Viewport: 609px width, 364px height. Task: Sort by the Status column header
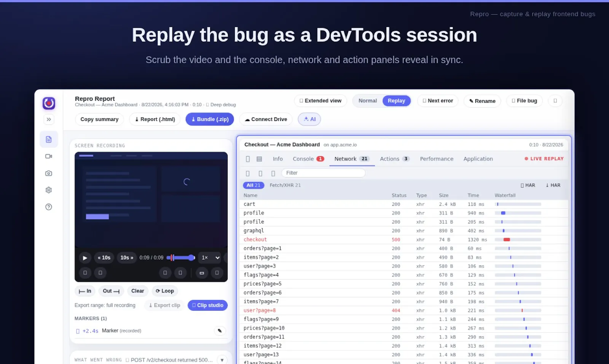pyautogui.click(x=399, y=196)
